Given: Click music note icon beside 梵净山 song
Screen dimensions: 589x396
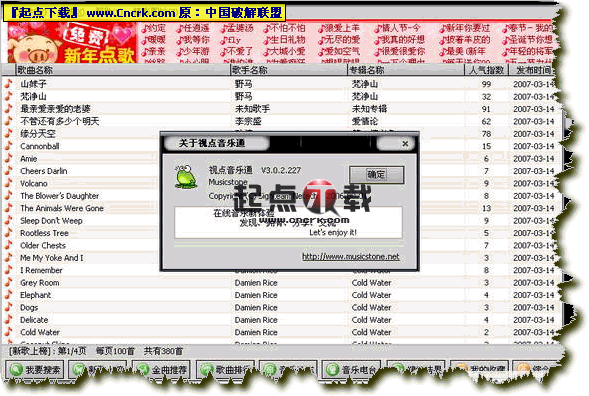Looking at the screenshot, I should click(x=8, y=96).
